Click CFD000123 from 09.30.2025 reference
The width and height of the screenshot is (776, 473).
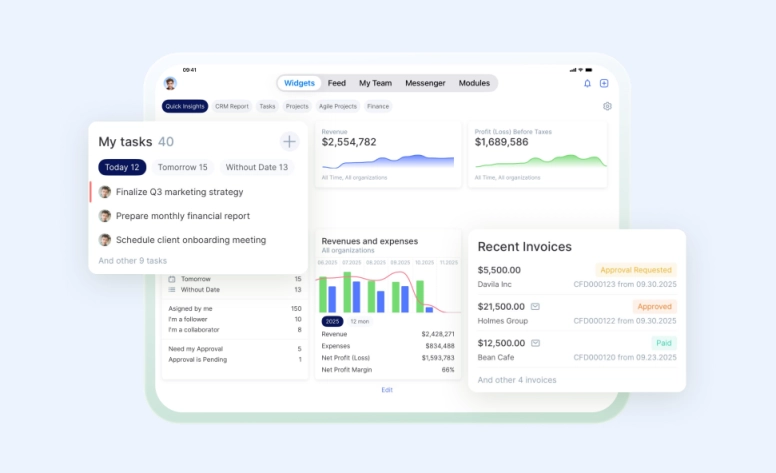pos(625,284)
